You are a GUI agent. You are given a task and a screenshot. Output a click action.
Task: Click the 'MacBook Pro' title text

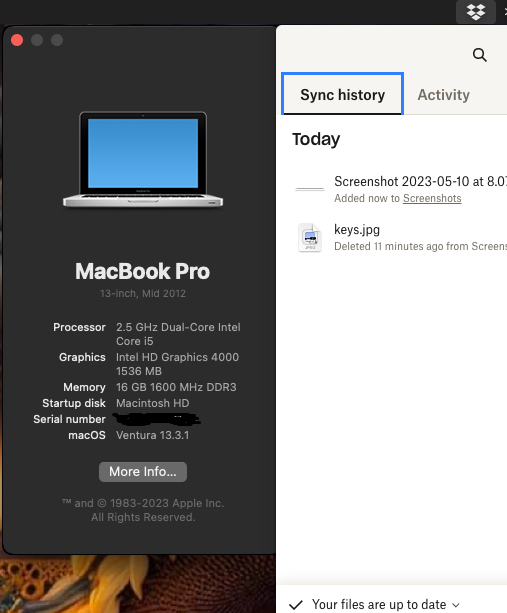[143, 271]
